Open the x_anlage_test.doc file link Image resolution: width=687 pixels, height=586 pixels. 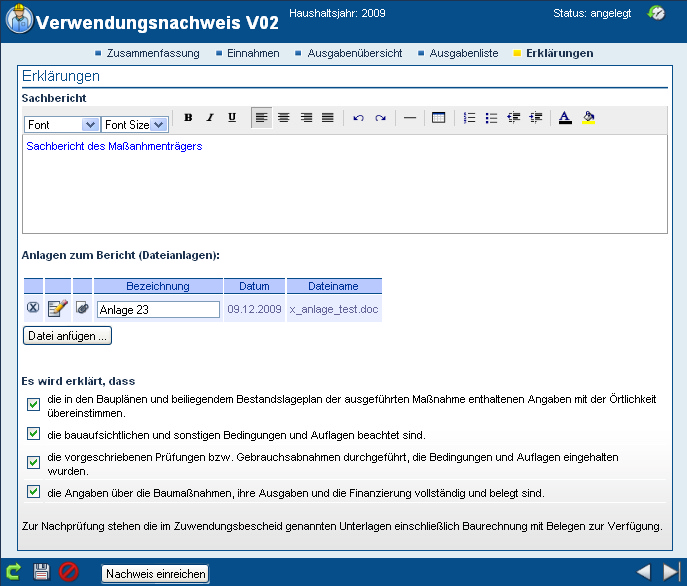point(334,309)
